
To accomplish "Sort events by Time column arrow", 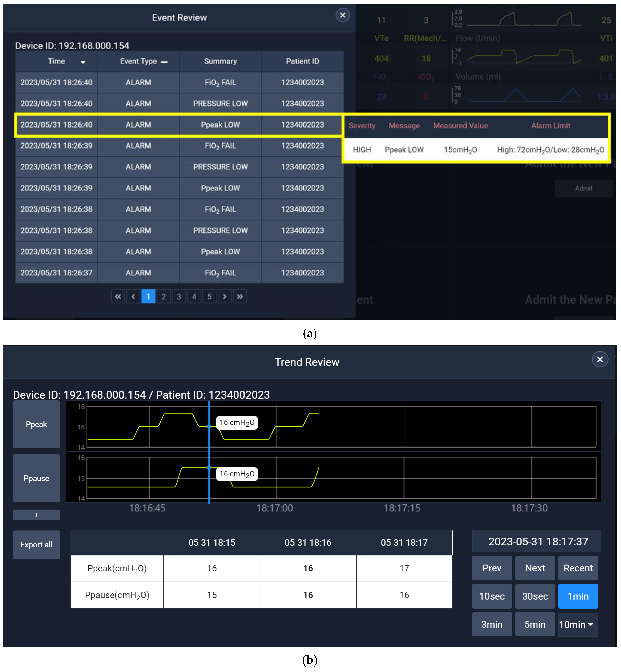I will [x=83, y=62].
